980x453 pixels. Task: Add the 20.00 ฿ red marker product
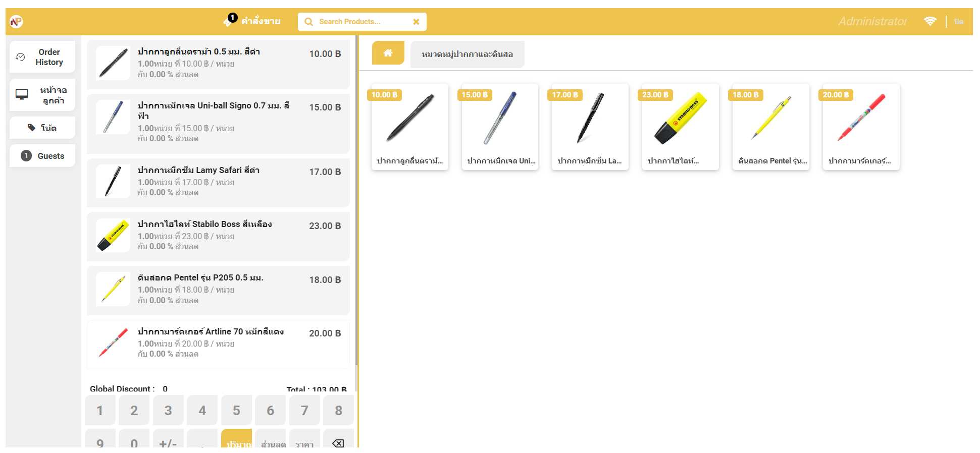861,127
